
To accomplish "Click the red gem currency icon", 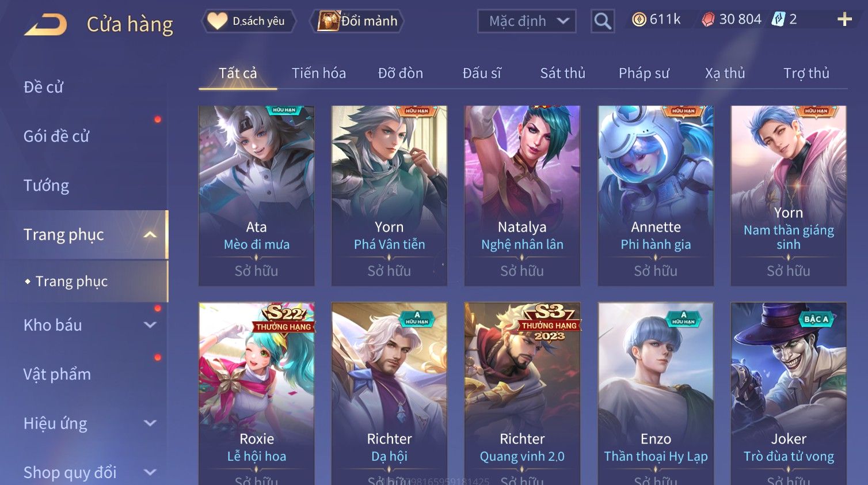I will 708,20.
